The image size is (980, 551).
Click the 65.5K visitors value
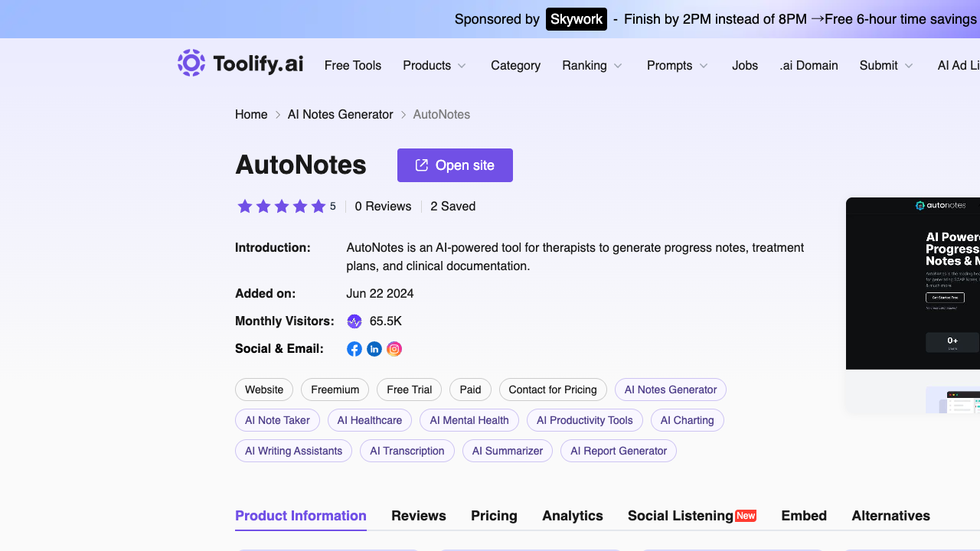386,321
